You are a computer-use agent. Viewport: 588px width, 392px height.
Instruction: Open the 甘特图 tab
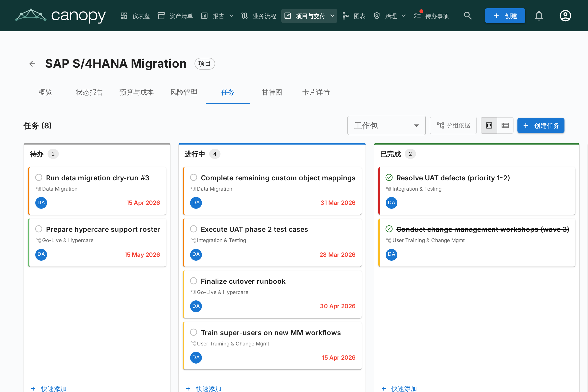coord(272,93)
